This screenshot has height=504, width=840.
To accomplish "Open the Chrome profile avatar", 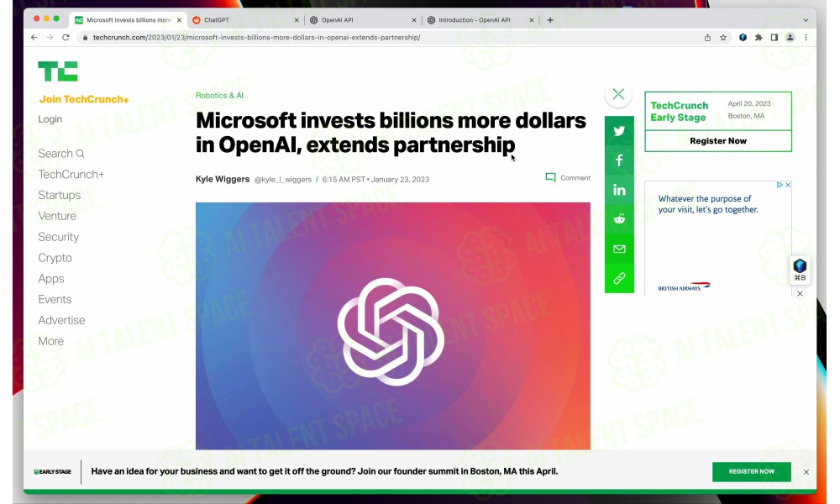I will 790,38.
